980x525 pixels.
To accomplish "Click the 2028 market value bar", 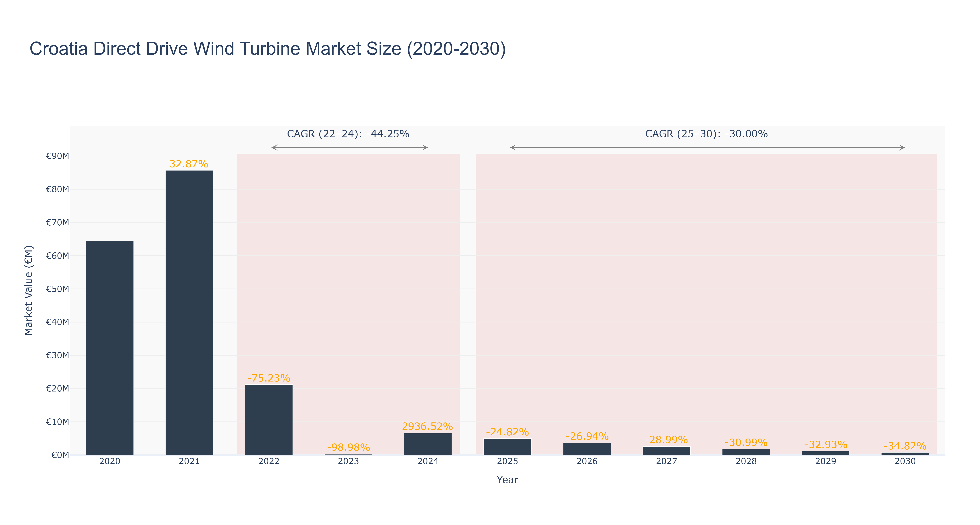I will 746,452.
